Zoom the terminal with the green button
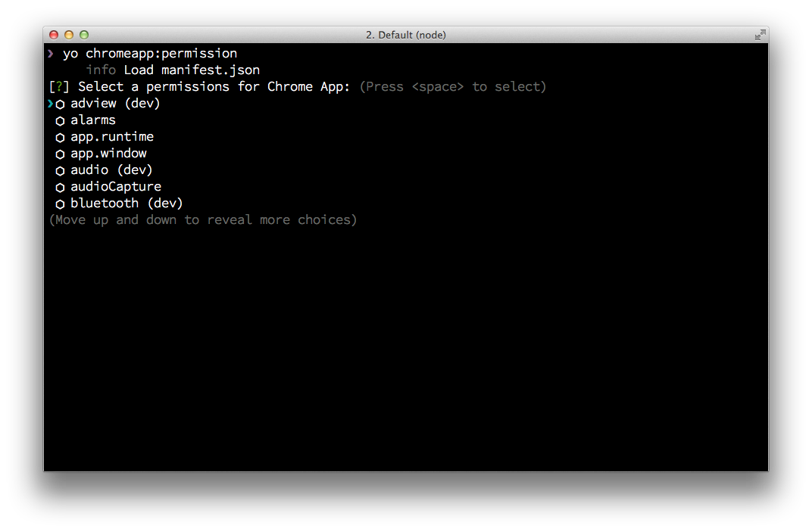The width and height of the screenshot is (812, 532). point(84,35)
